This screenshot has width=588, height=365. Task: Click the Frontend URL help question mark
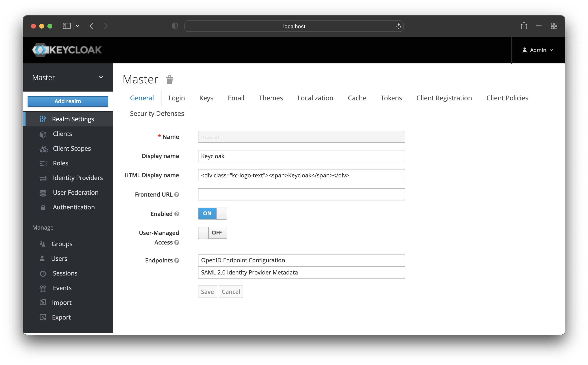(177, 195)
